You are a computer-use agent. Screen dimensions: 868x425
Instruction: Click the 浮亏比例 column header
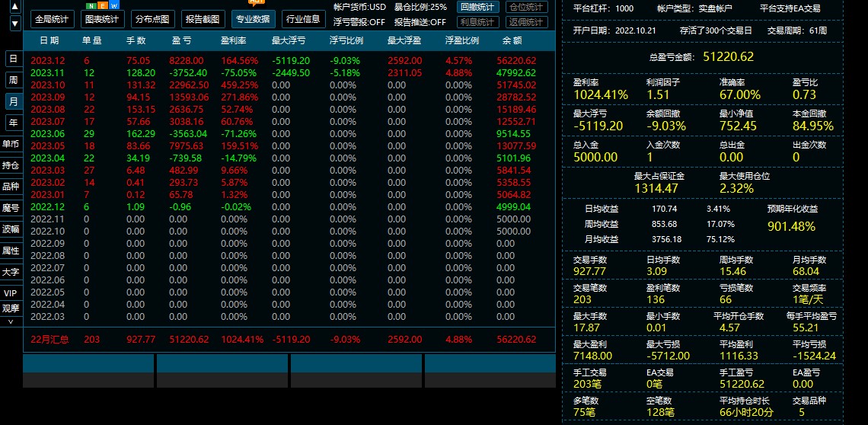346,40
